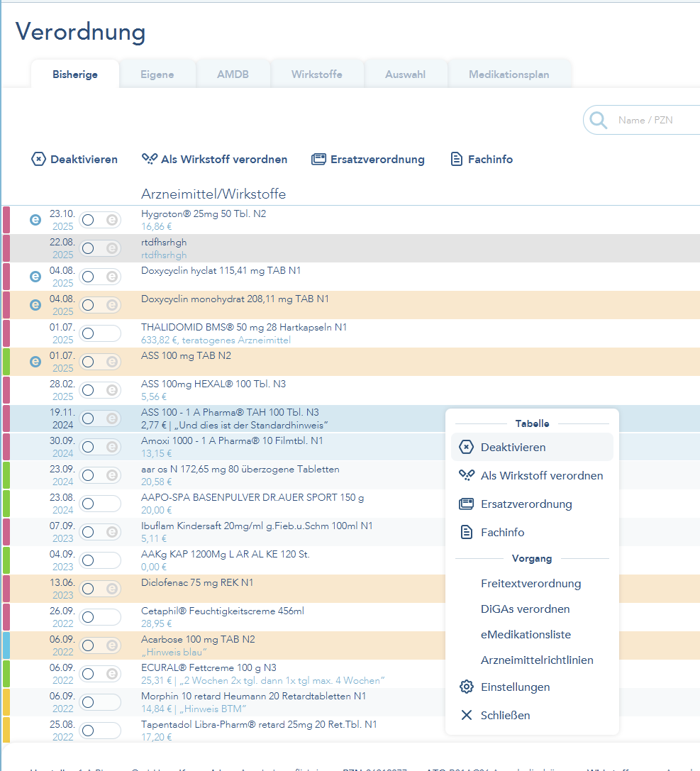Click the Deaktivieren icon in the toolbar

38,160
